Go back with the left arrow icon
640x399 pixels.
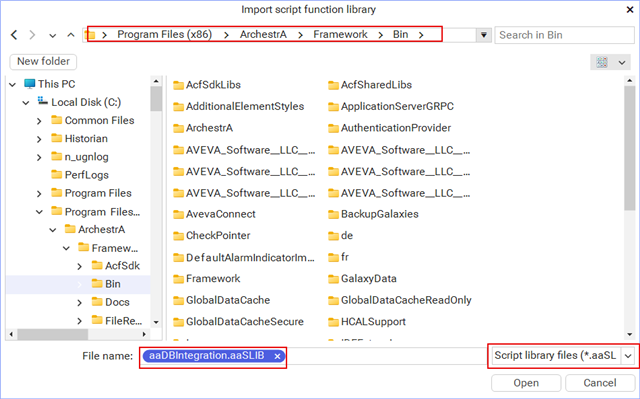(14, 35)
